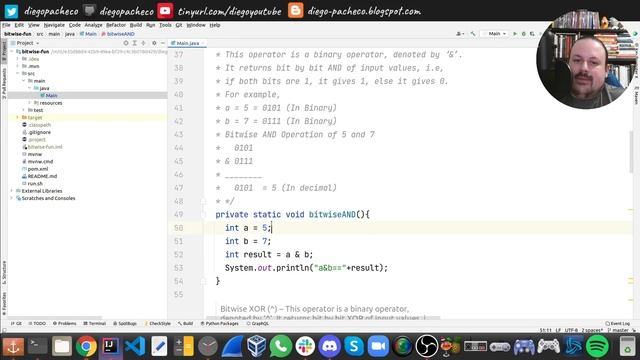Image resolution: width=640 pixels, height=360 pixels.
Task: Expand the .mvn folder
Action: pos(18,66)
